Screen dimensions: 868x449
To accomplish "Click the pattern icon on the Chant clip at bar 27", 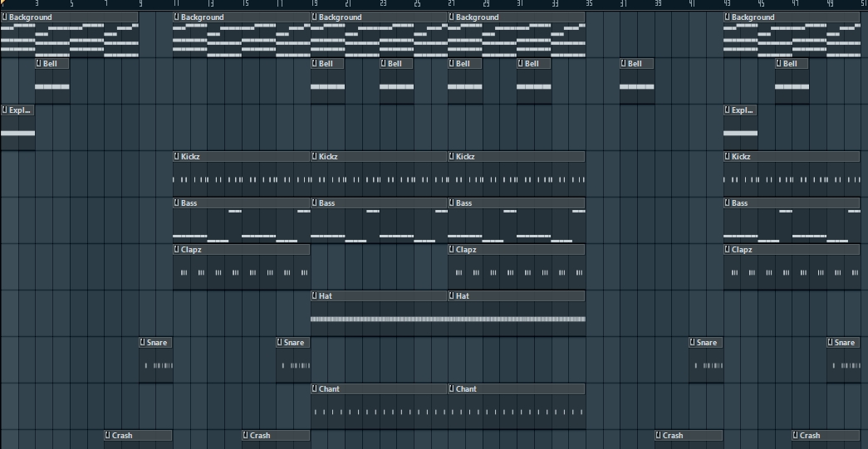I will (453, 389).
